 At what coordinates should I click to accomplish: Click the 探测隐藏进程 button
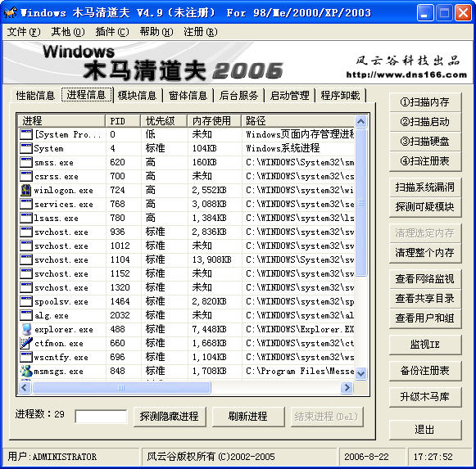pos(170,417)
